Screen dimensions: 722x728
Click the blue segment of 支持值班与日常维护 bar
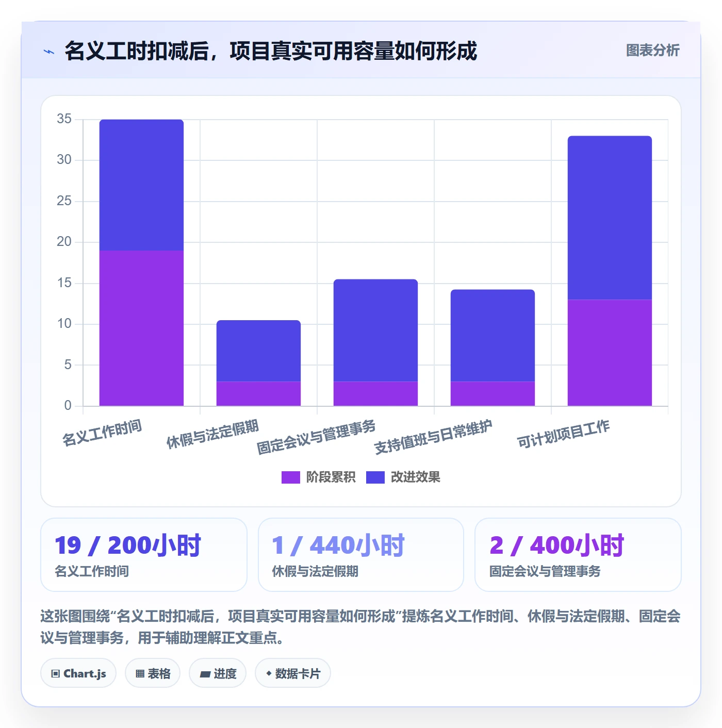click(493, 336)
